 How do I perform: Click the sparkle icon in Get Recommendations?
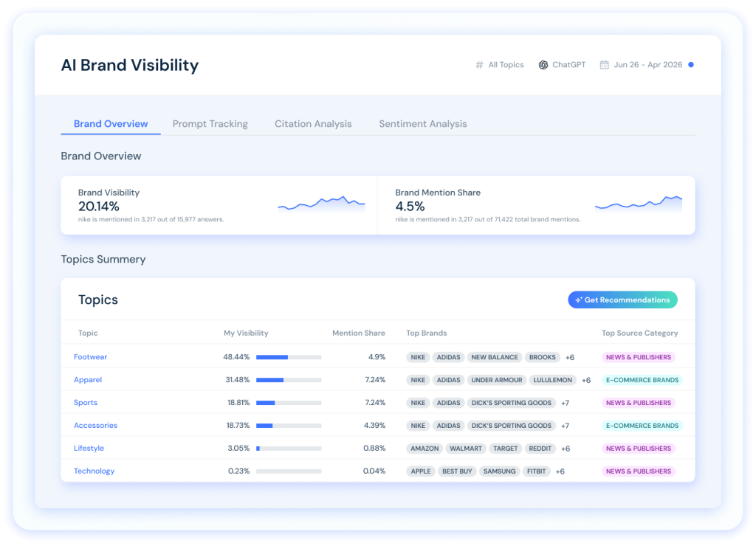[579, 300]
